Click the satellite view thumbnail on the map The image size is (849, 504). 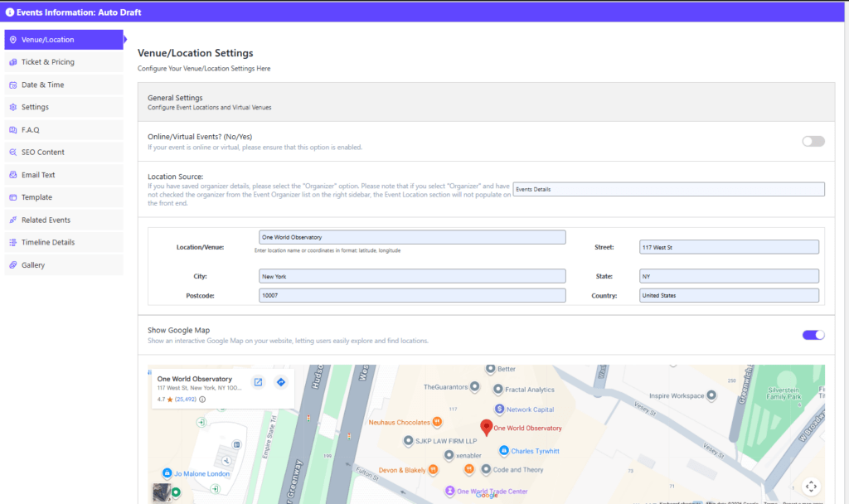pos(162,492)
